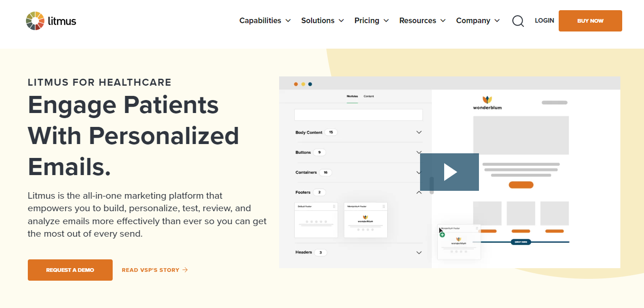Play the product demo video

[449, 172]
